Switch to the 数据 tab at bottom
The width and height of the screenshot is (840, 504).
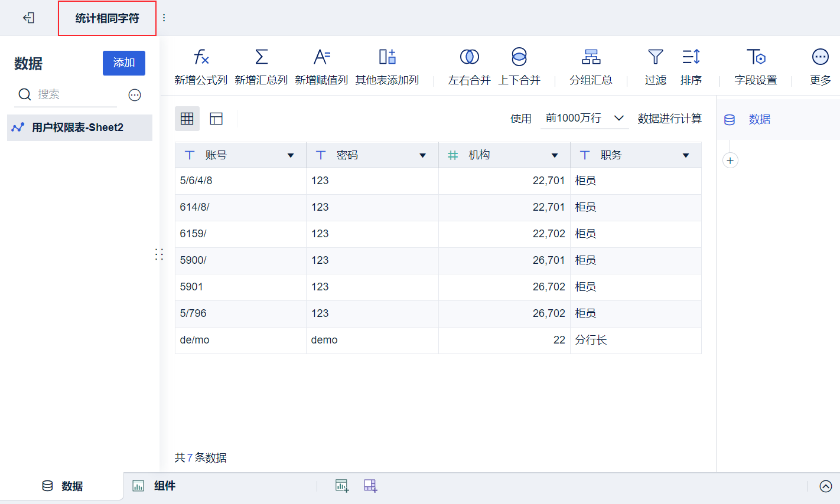point(62,486)
